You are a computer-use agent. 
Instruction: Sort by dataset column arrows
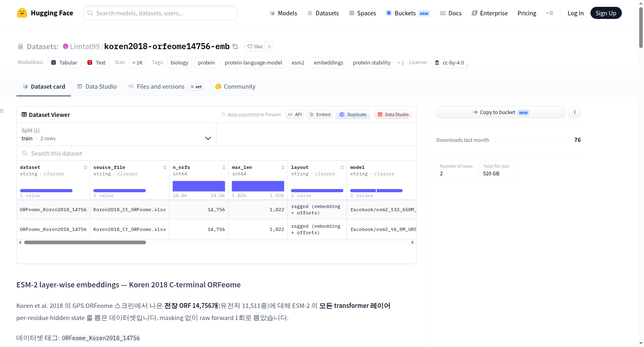click(x=85, y=167)
